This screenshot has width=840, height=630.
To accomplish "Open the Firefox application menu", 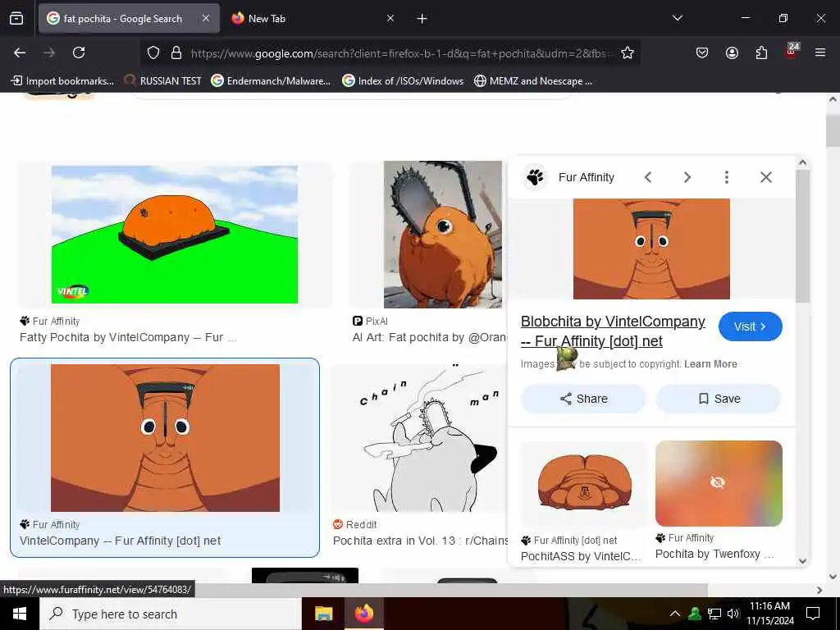I will [820, 52].
